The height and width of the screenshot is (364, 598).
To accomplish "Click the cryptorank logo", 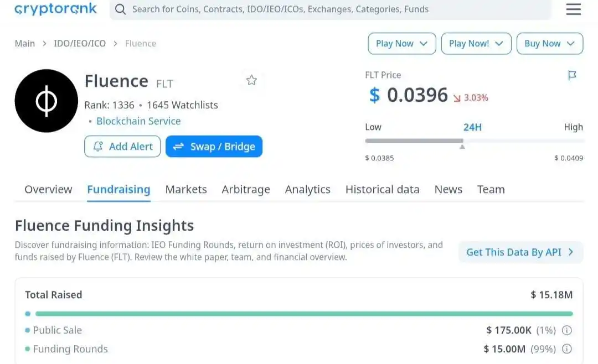I will (x=56, y=9).
